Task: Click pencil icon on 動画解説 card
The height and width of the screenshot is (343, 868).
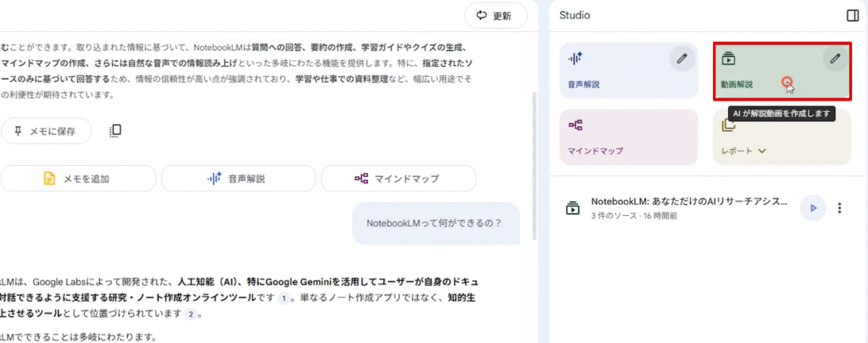Action: (x=835, y=58)
